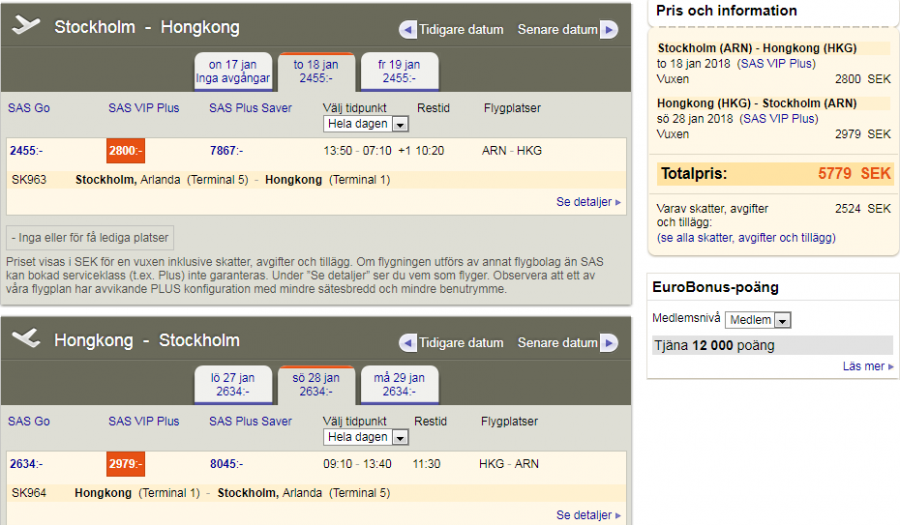Open return flight Hela dagen dropdown
The width and height of the screenshot is (900, 525).
coord(366,437)
